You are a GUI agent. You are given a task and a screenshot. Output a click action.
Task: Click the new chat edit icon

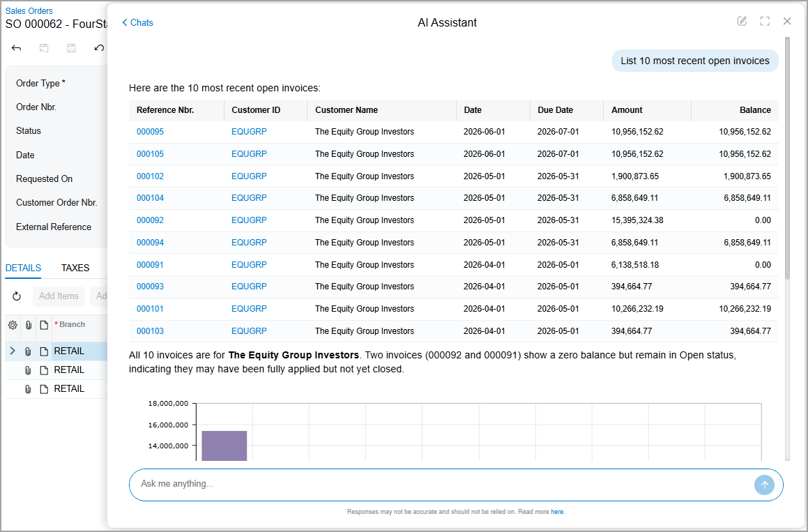[x=742, y=21]
